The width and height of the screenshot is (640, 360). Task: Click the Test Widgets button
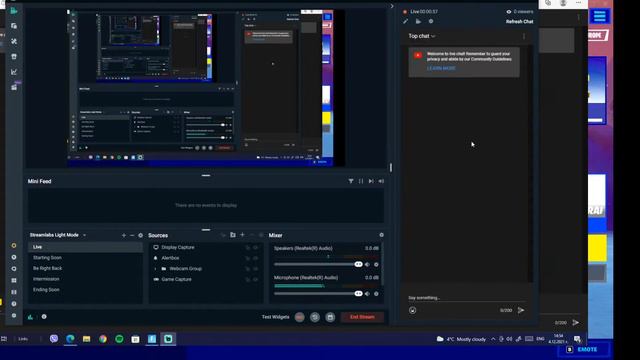pos(276,317)
